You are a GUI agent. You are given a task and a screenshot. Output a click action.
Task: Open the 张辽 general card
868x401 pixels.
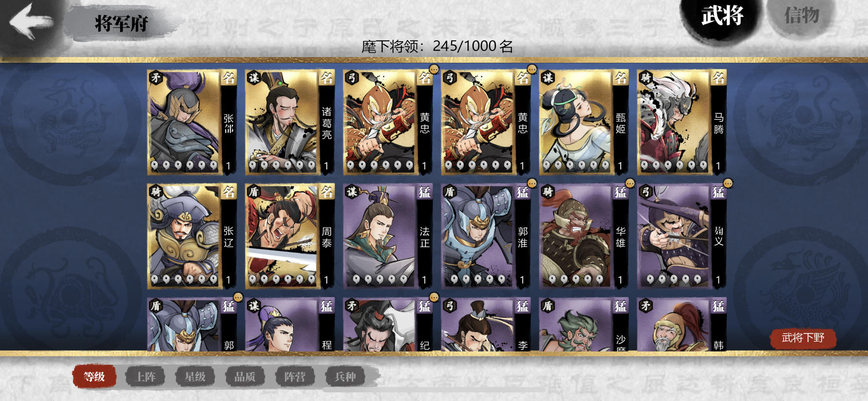click(x=192, y=236)
